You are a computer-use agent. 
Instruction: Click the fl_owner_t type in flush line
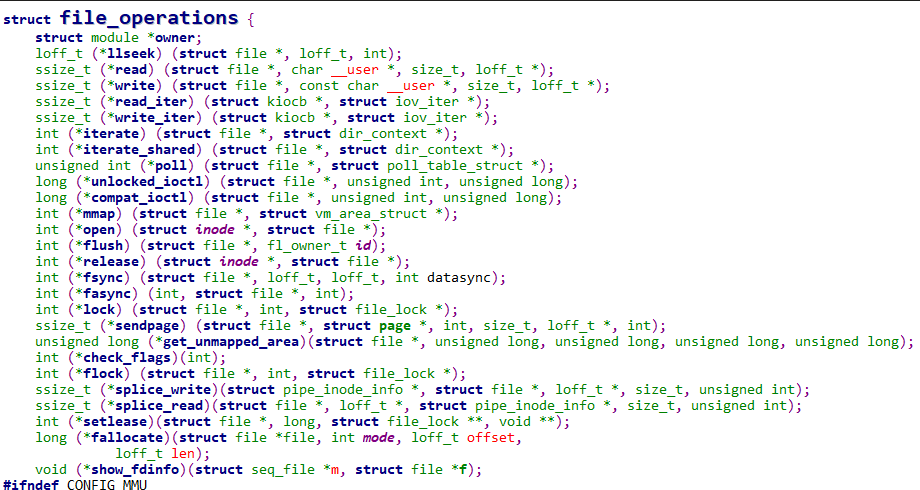[307, 245]
